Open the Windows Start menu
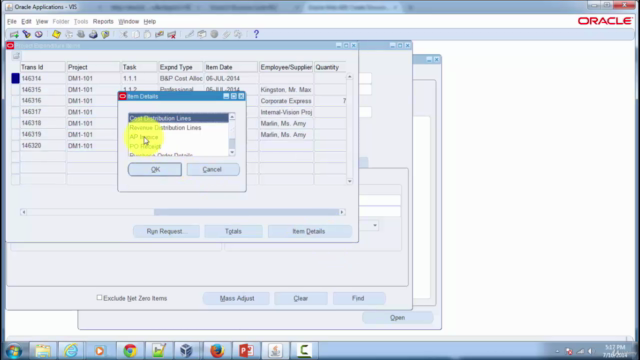 (x=13, y=351)
